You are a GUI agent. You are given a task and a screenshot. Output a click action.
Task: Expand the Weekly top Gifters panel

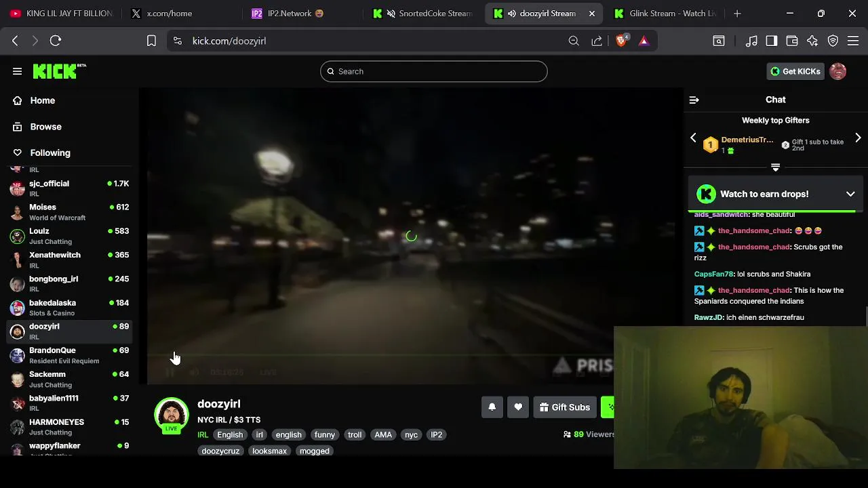tap(776, 167)
